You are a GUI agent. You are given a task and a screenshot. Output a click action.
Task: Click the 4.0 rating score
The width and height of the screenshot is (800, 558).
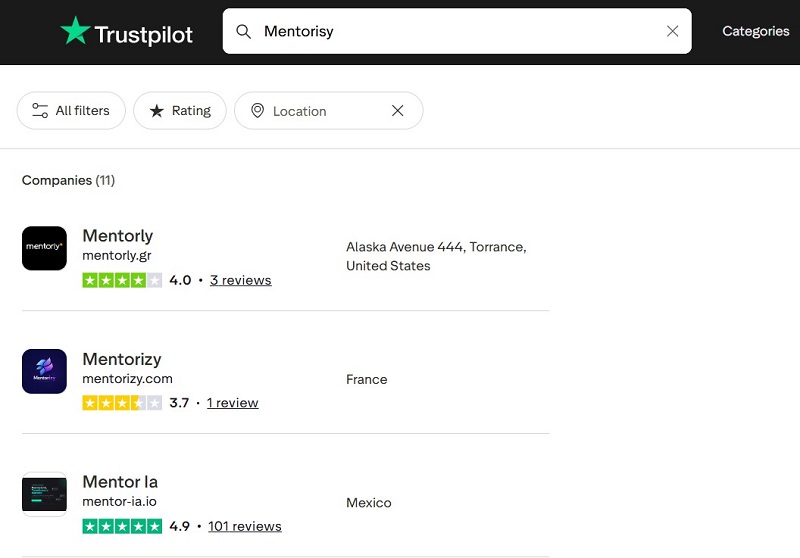180,280
